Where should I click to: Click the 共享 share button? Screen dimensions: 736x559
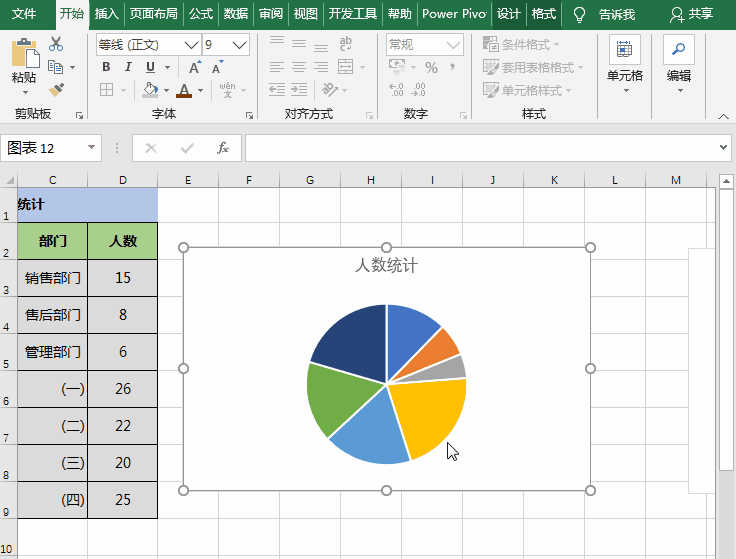(x=692, y=14)
